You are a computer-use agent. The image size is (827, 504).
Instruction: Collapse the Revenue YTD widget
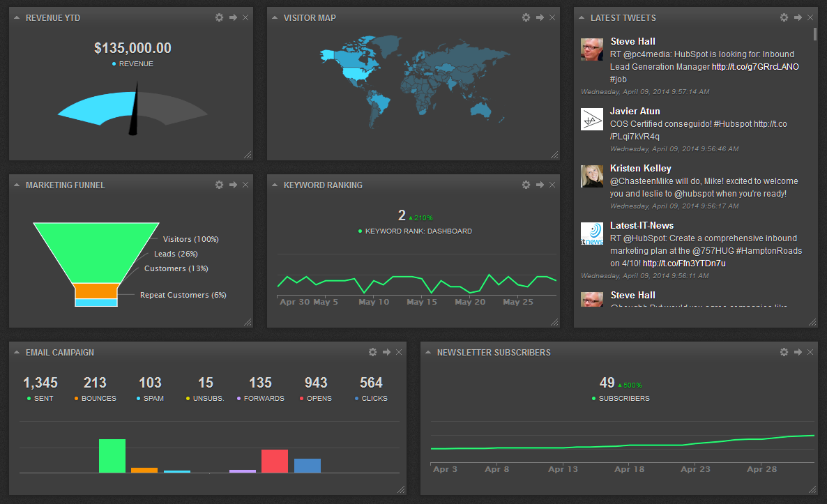click(x=16, y=17)
